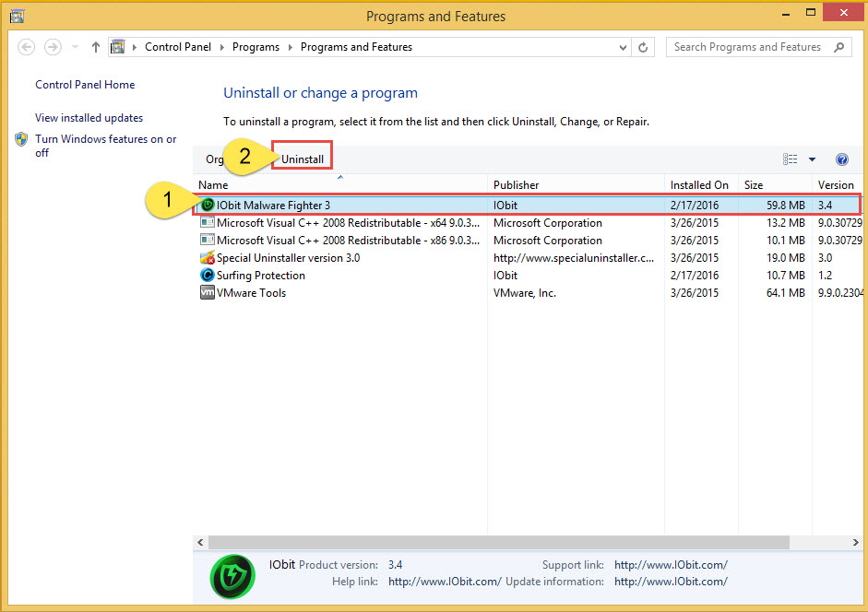Click the window system menu icon
868x612 pixels.
(x=18, y=16)
